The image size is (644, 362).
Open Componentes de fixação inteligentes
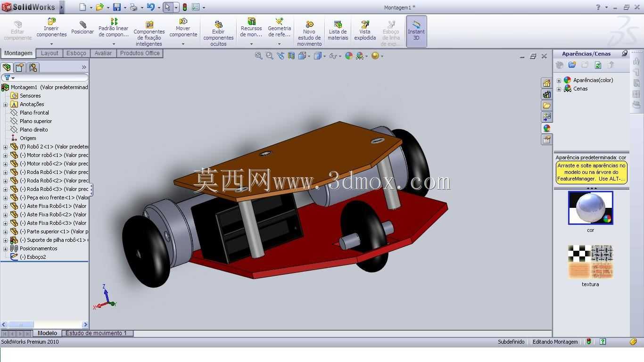[149, 33]
